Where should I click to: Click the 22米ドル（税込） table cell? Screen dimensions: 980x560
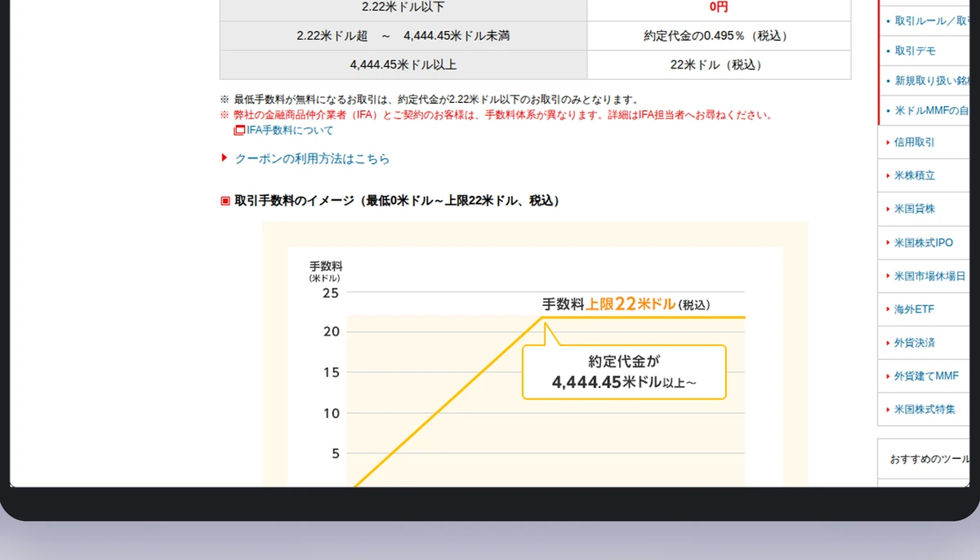pyautogui.click(x=719, y=65)
